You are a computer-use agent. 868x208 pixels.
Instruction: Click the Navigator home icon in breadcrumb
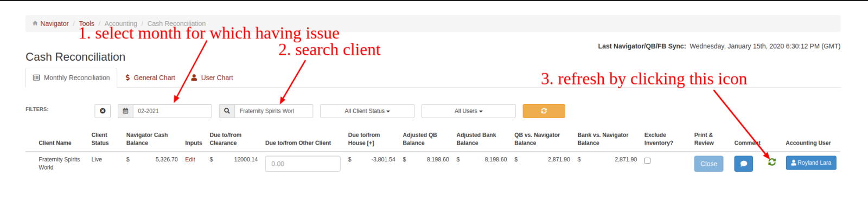tap(35, 23)
